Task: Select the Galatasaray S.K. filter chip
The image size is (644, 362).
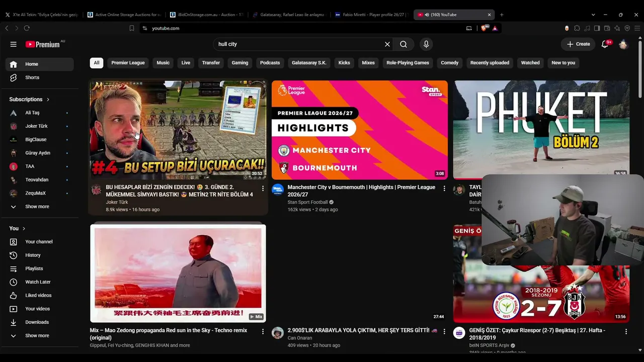Action: (x=309, y=63)
